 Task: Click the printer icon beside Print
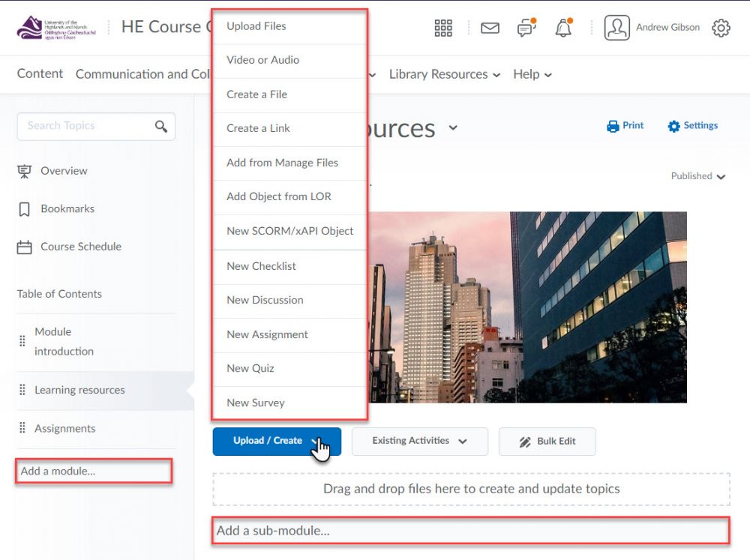(x=613, y=126)
